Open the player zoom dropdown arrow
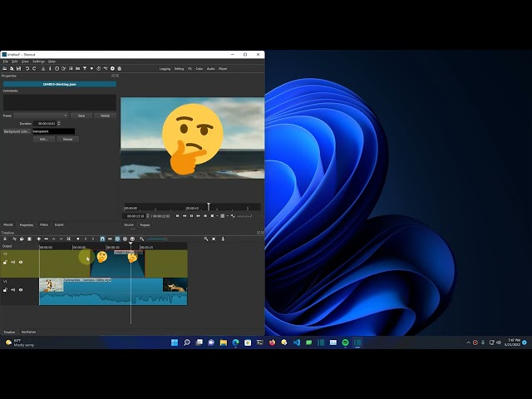Image resolution: width=532 pixels, height=399 pixels. coord(217,216)
